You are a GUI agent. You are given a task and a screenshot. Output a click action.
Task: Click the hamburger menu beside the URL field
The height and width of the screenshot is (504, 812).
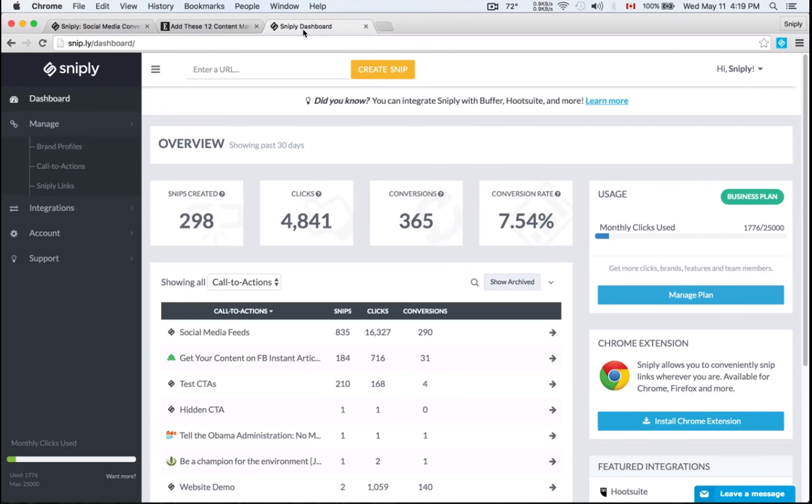point(155,69)
